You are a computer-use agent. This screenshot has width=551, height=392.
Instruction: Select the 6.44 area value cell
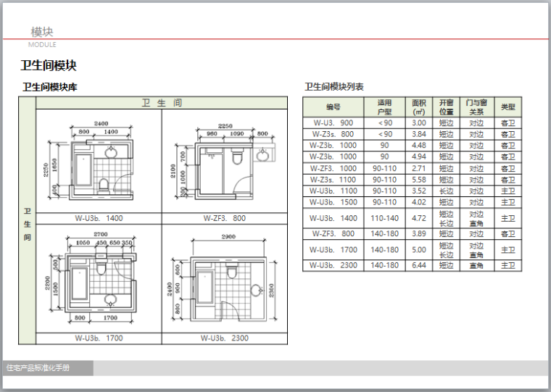tap(419, 265)
